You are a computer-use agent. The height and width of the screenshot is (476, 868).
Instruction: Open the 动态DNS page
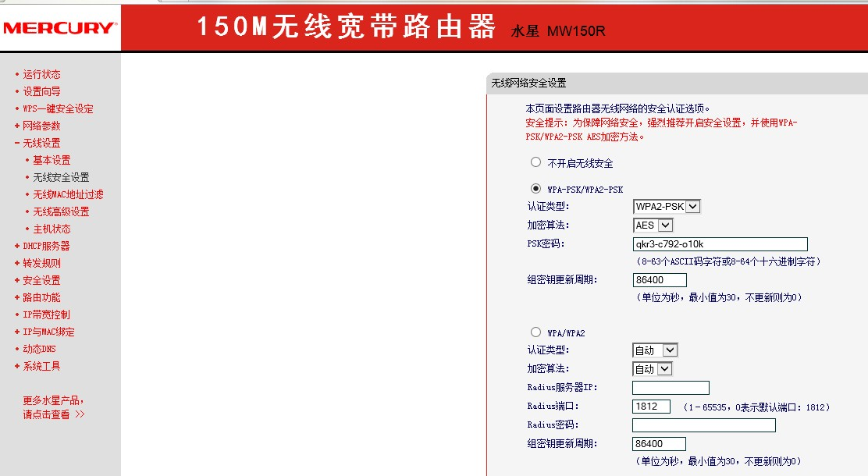(39, 349)
